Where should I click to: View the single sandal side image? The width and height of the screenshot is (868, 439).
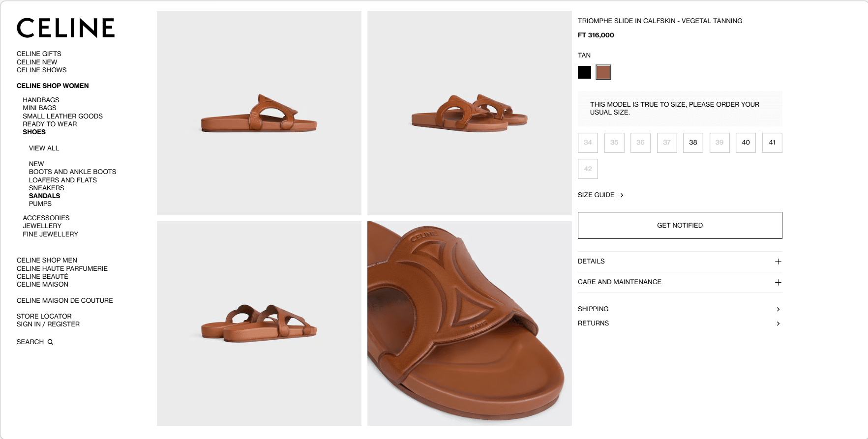(x=259, y=113)
